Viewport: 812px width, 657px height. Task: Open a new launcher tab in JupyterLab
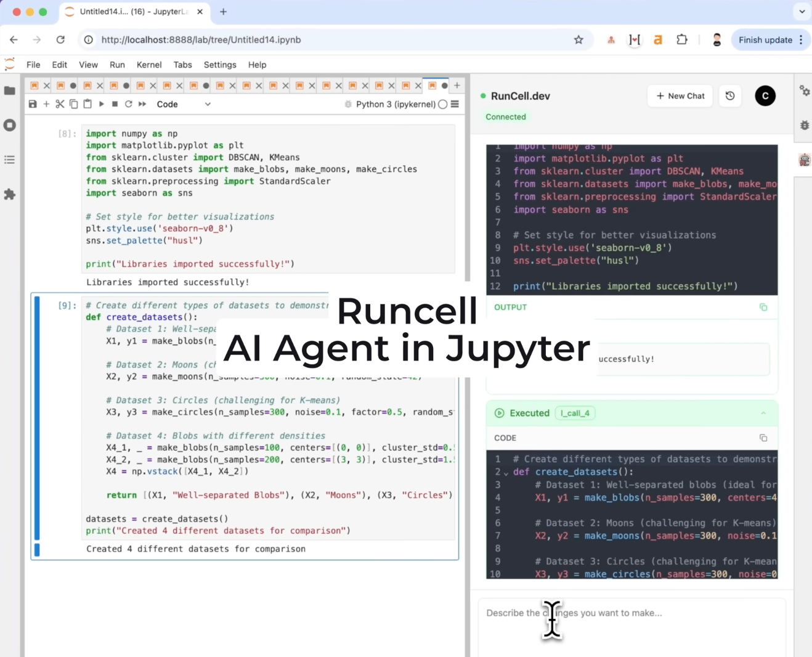pos(457,86)
